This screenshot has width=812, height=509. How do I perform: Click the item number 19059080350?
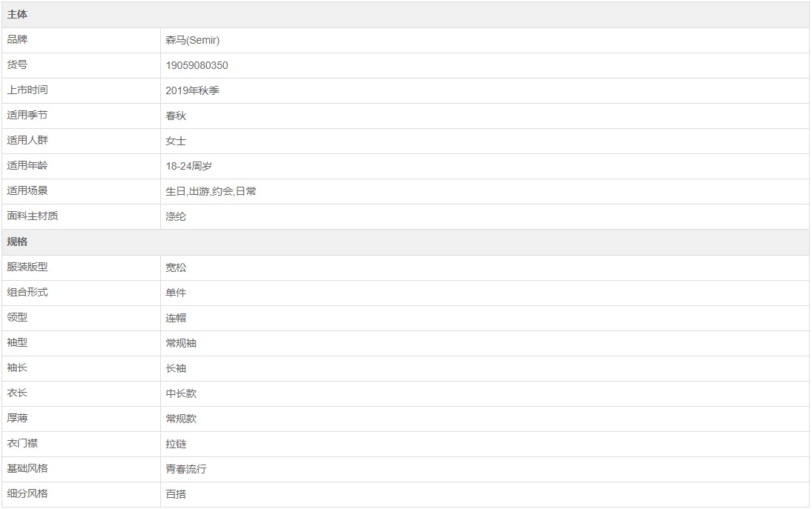(x=197, y=65)
